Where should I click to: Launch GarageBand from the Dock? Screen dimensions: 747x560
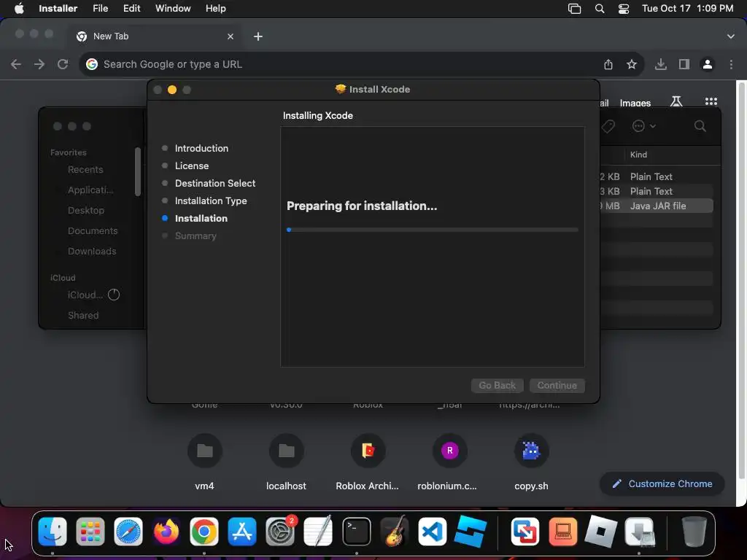[x=395, y=531]
